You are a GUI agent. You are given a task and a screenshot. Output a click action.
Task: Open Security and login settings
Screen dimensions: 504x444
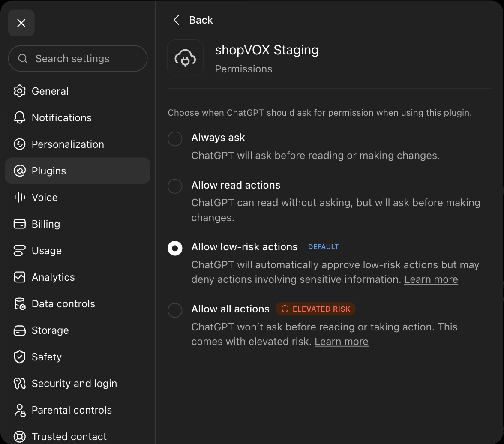(x=78, y=383)
